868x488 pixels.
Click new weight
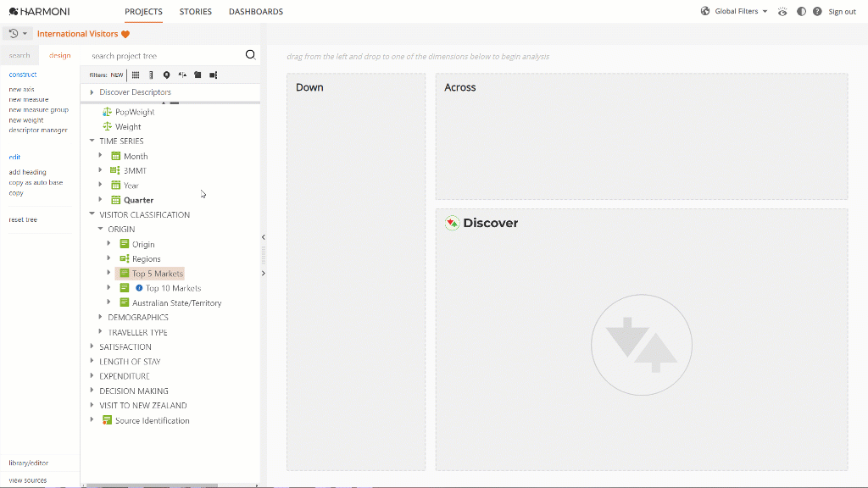pos(26,120)
